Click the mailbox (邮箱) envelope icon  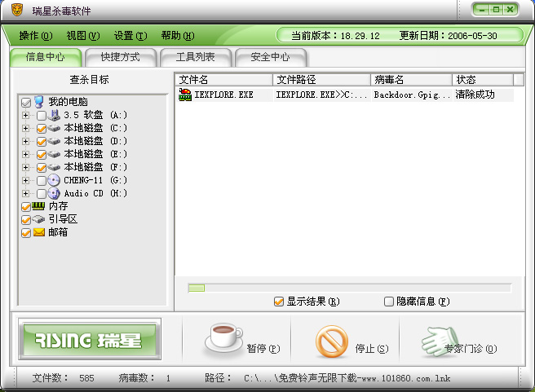[x=39, y=232]
